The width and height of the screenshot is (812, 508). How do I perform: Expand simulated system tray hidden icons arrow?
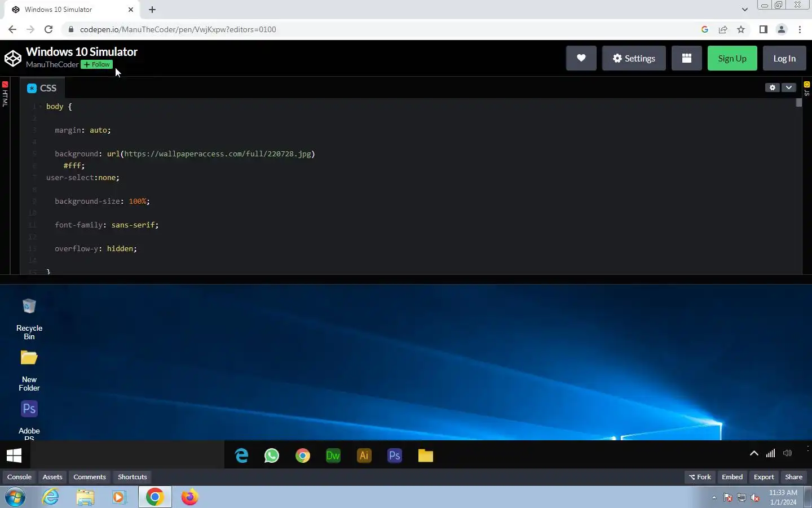[x=754, y=453]
